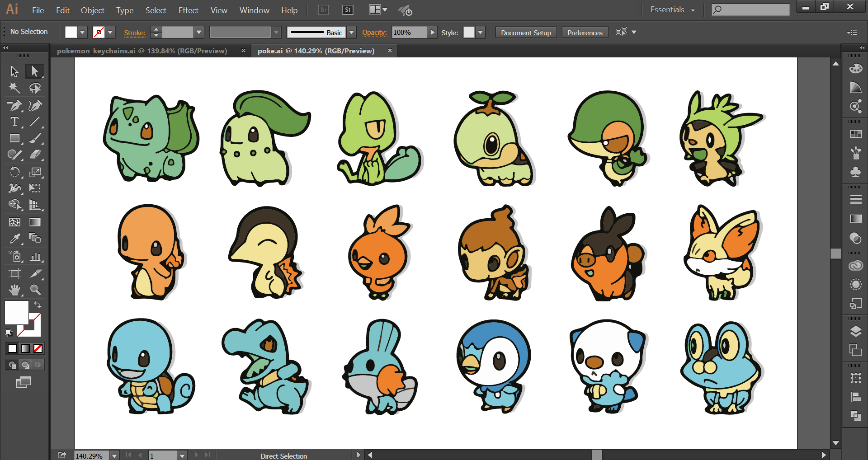Open zoom level dropdown at bottom
The width and height of the screenshot is (868, 460).
point(114,455)
